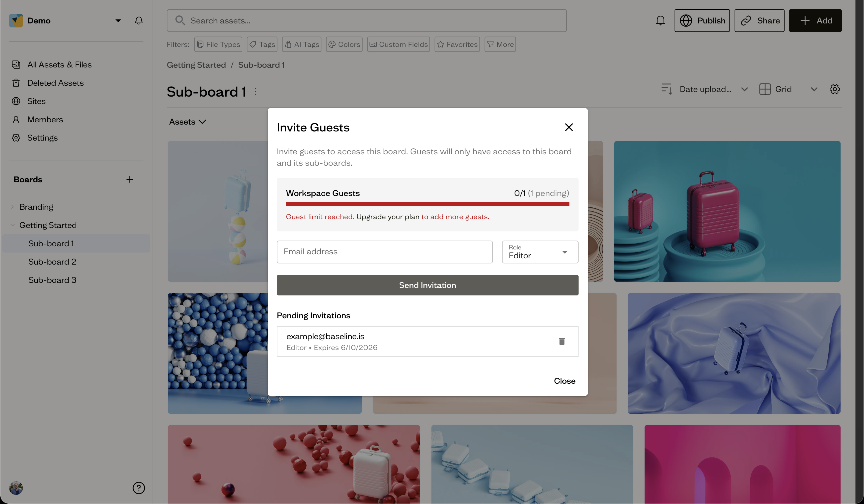Expand the Branding board tree
864x504 pixels.
tap(12, 207)
